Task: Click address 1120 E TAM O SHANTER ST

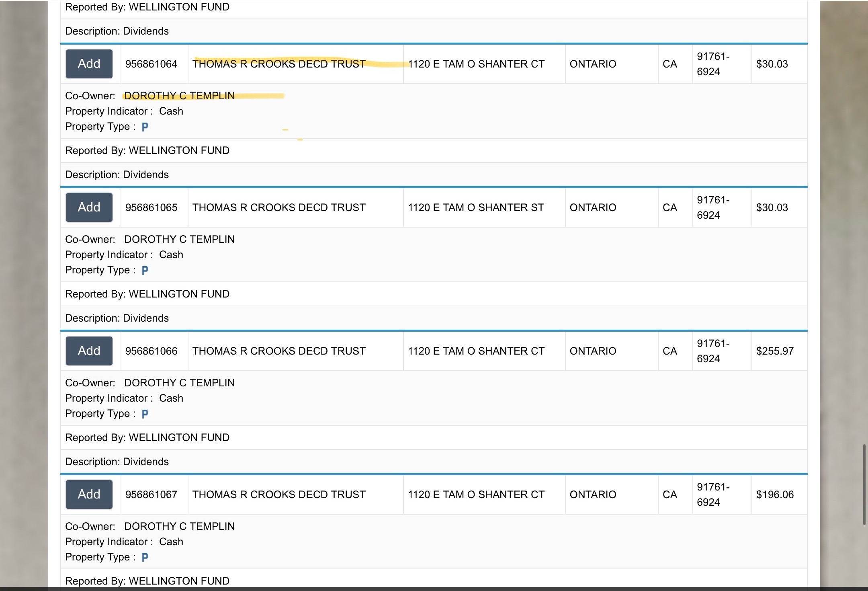Action: tap(476, 207)
